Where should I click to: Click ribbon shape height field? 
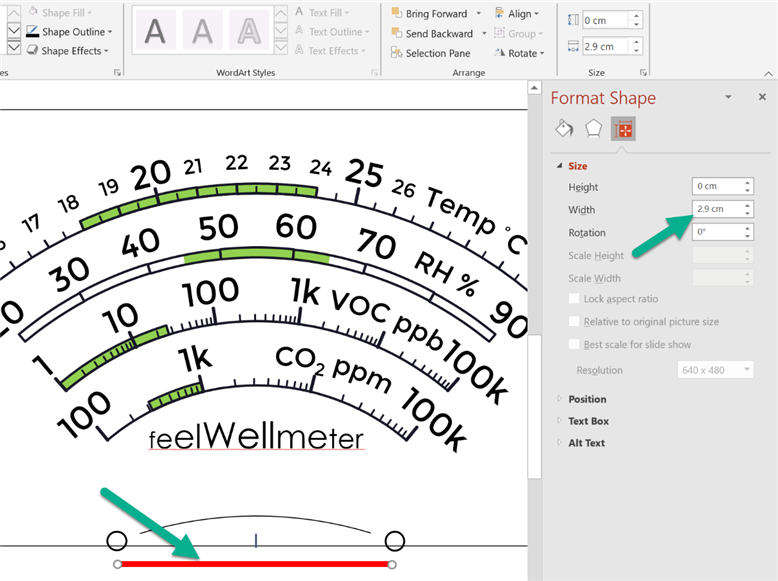[605, 20]
